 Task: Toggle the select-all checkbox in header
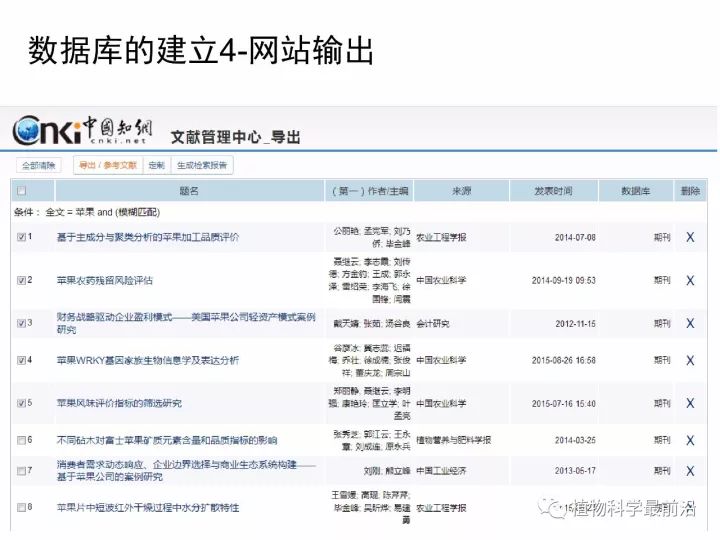(x=21, y=191)
